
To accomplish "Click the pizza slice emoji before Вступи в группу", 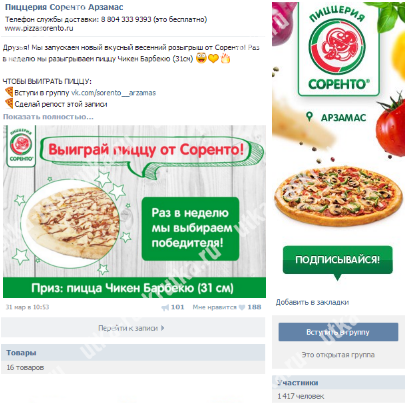I will (x=9, y=92).
